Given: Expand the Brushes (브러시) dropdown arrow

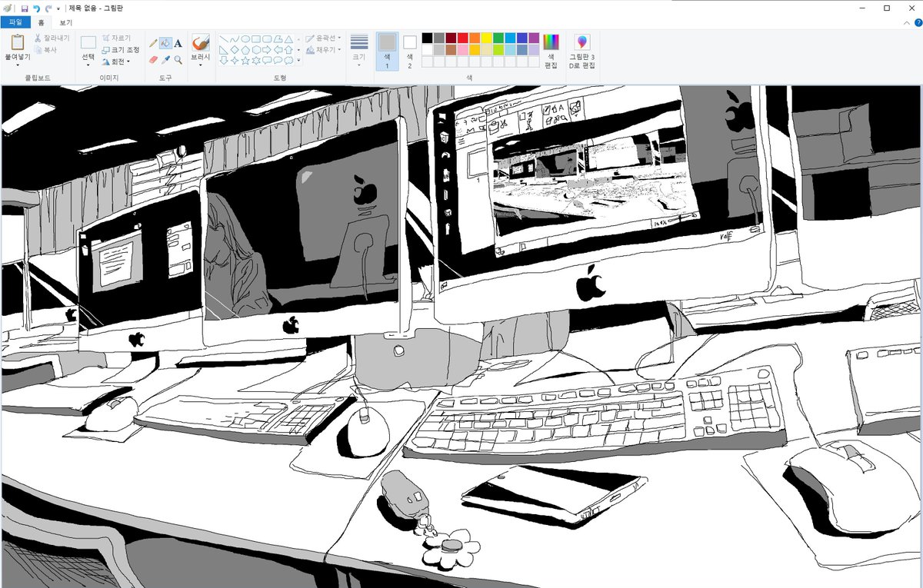Looking at the screenshot, I should (x=200, y=65).
